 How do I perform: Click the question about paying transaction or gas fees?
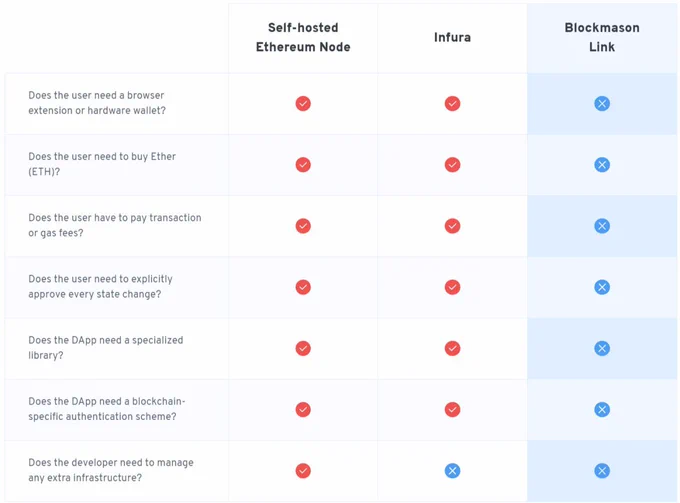pyautogui.click(x=115, y=225)
